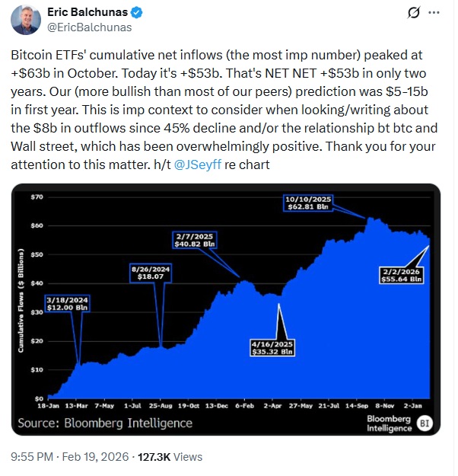Click the Grok icon on the tweet
Screen dimensions: 458x476
click(415, 13)
